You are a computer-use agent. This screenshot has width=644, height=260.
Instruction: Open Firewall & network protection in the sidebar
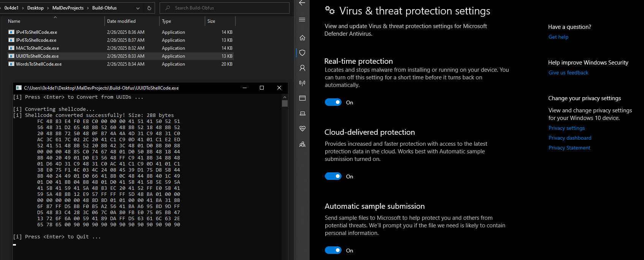coord(302,83)
